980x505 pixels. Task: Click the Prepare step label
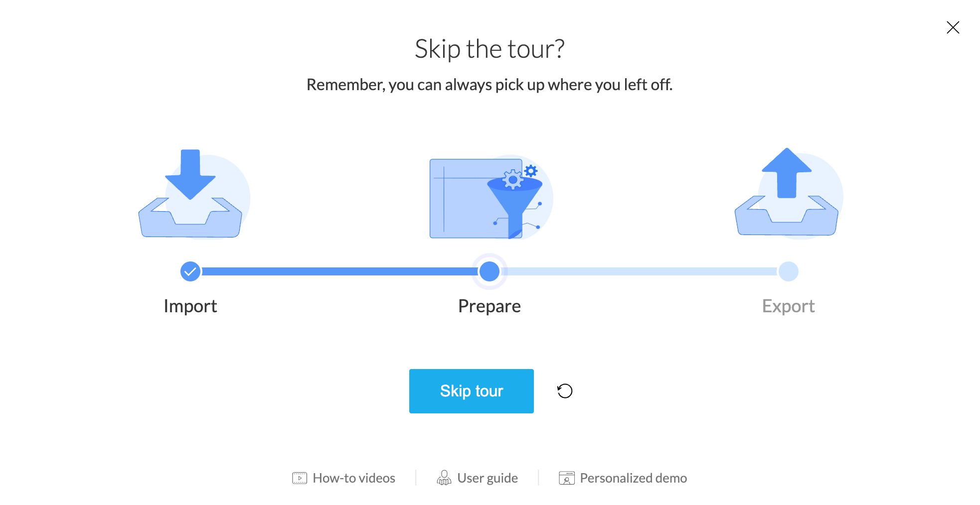click(490, 306)
